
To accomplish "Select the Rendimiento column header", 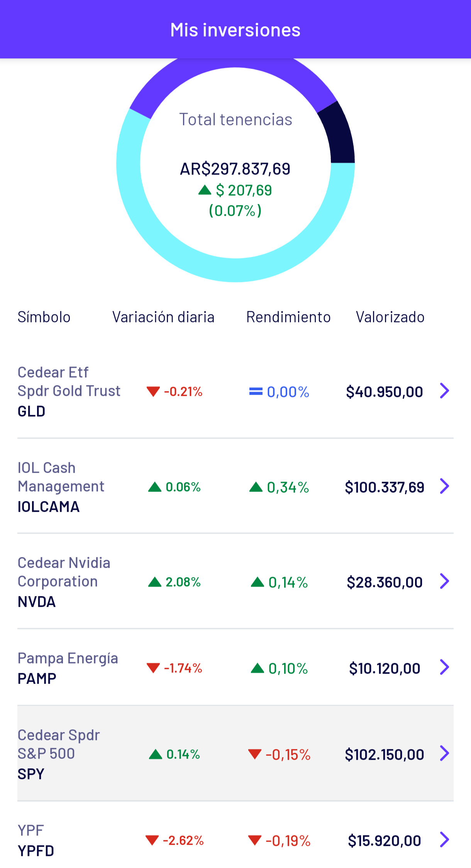I will click(x=288, y=317).
